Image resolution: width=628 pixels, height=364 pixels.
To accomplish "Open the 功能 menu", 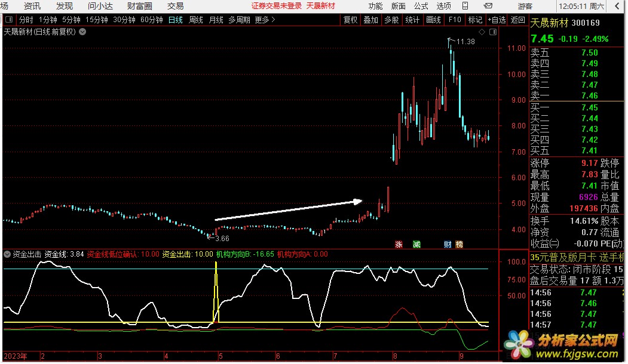I will pos(375,6).
